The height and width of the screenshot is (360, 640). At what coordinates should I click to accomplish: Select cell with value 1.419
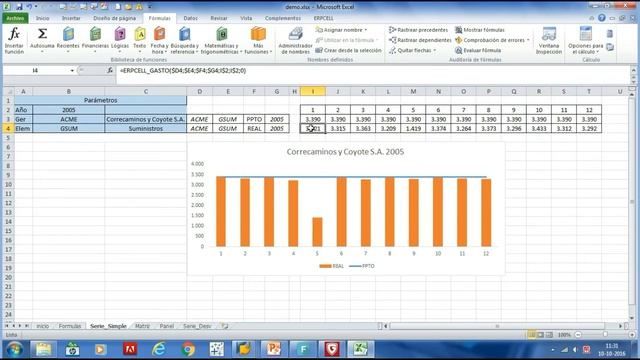tap(413, 129)
